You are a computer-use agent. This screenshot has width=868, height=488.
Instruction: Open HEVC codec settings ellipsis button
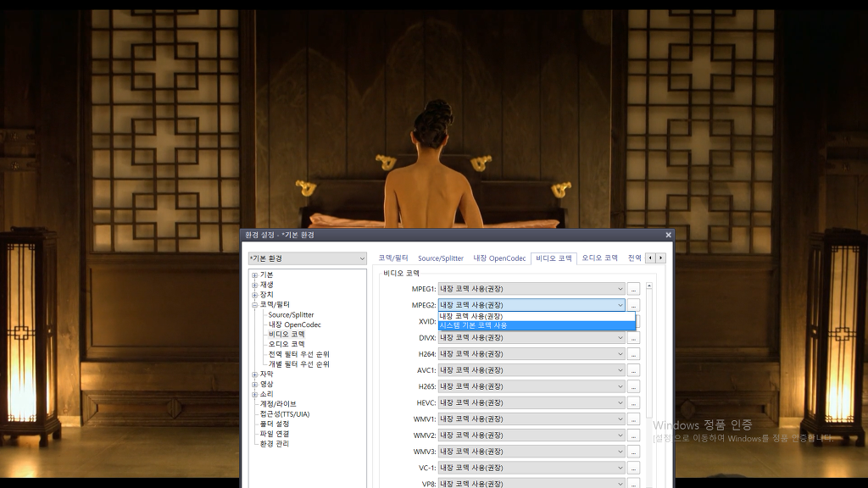633,402
